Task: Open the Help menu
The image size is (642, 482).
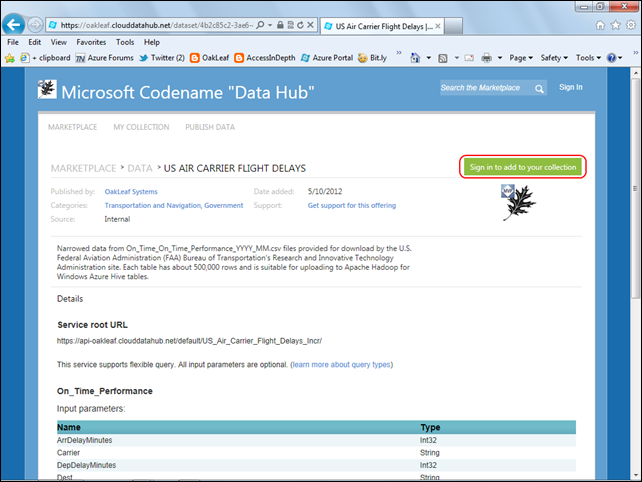Action: (x=151, y=42)
